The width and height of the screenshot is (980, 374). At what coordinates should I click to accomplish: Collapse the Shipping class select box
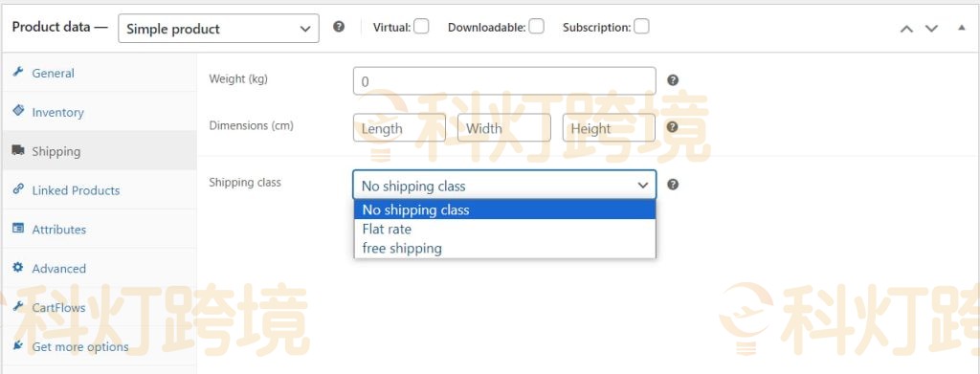504,186
